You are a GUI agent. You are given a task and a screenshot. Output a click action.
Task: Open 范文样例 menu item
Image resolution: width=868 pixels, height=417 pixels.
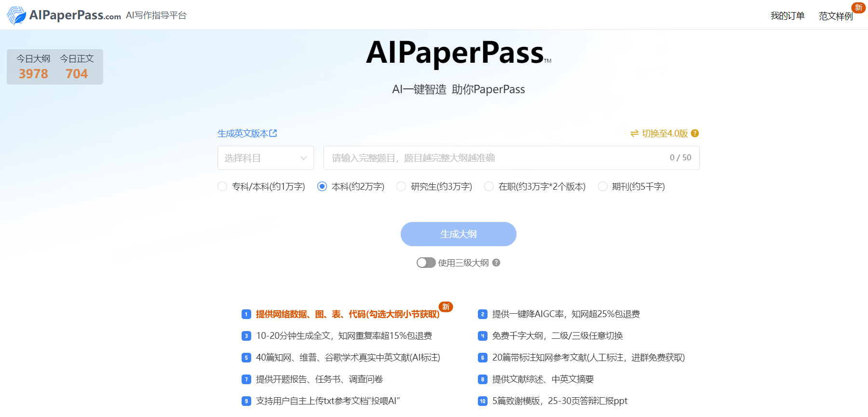click(x=836, y=16)
